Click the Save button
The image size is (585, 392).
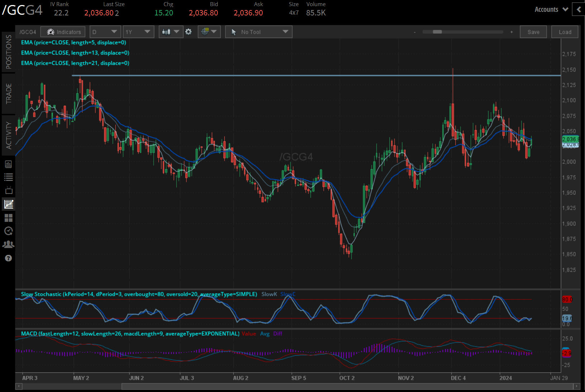533,32
